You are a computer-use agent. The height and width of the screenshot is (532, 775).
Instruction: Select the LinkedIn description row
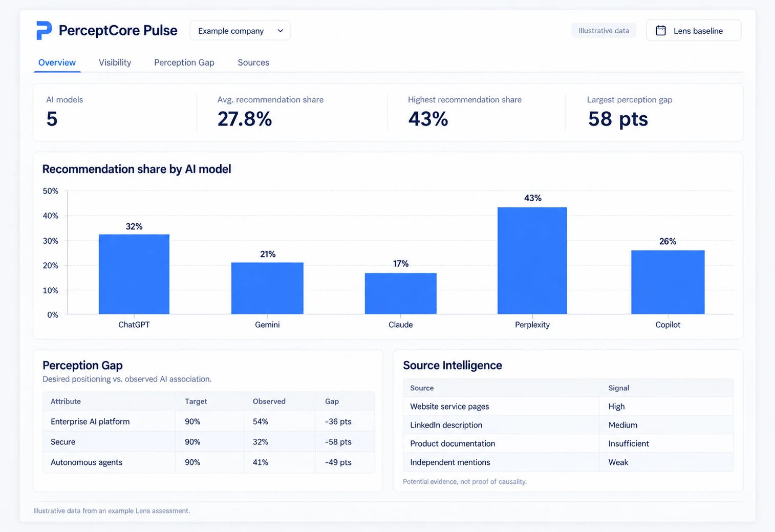pos(568,425)
